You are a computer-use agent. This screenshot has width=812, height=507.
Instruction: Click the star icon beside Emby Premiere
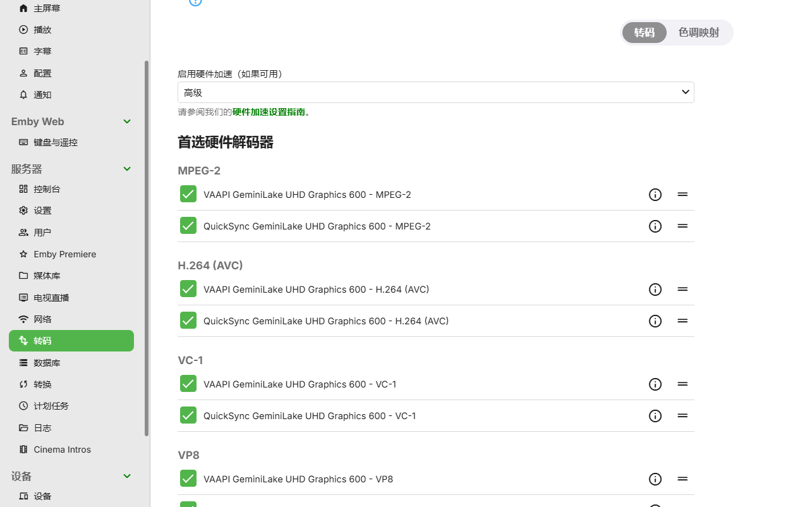tap(23, 254)
